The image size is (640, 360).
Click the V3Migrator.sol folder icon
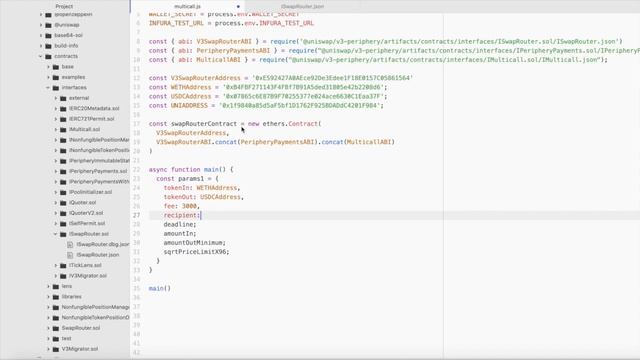coord(56,349)
